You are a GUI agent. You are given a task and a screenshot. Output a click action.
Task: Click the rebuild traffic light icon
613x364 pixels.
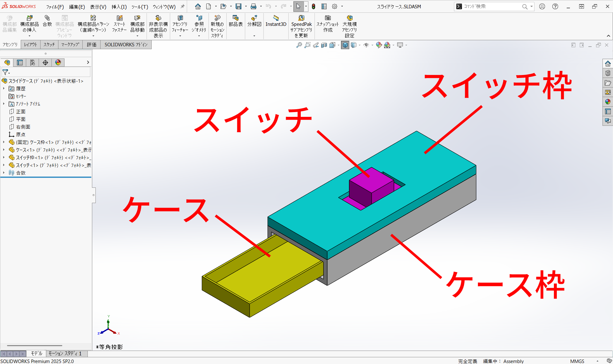click(314, 6)
